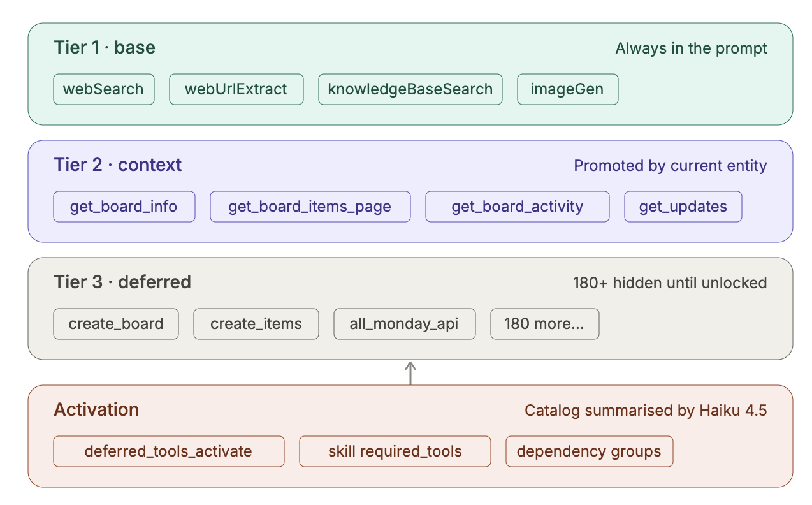Click the 'Always in the prompt' text
The height and width of the screenshot is (505, 812).
coord(692,48)
